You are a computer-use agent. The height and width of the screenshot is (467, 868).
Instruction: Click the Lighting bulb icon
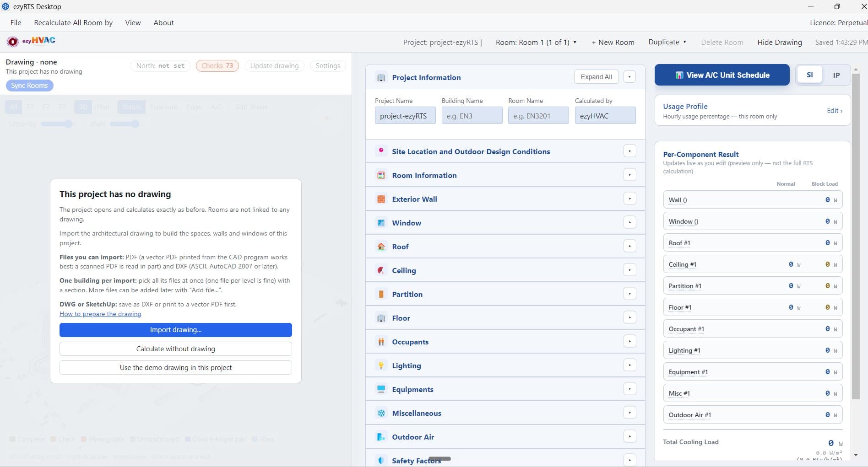[x=381, y=365]
